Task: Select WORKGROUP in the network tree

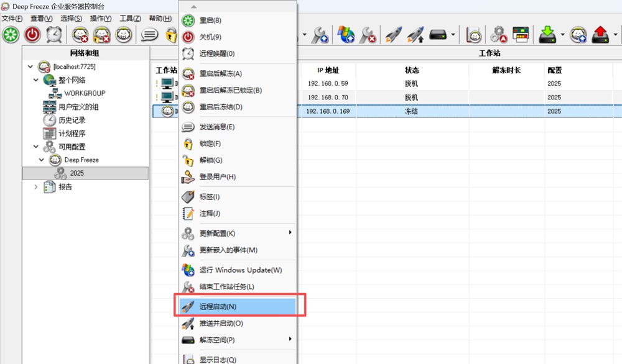Action: click(85, 93)
